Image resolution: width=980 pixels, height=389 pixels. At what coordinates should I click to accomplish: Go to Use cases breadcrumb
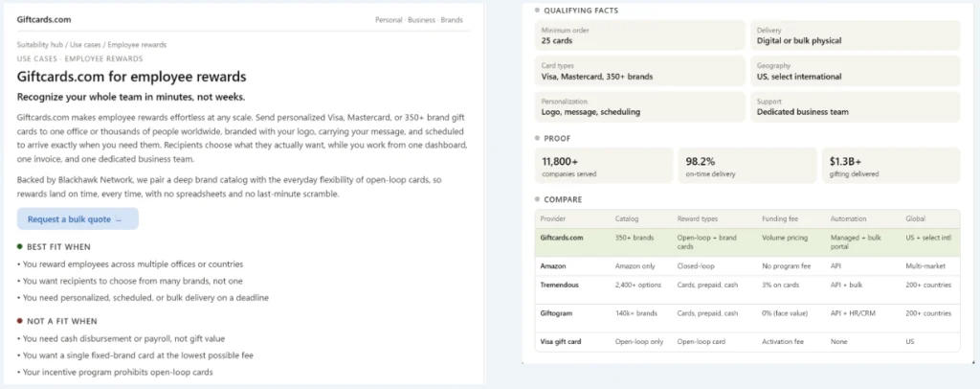coord(86,45)
